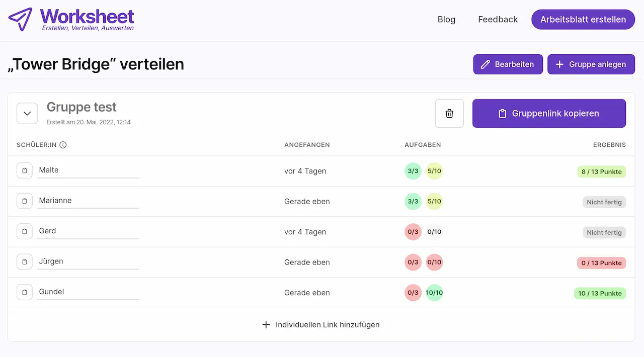Click Gundel's green 10/10 task badge
The height and width of the screenshot is (357, 644).
point(434,293)
